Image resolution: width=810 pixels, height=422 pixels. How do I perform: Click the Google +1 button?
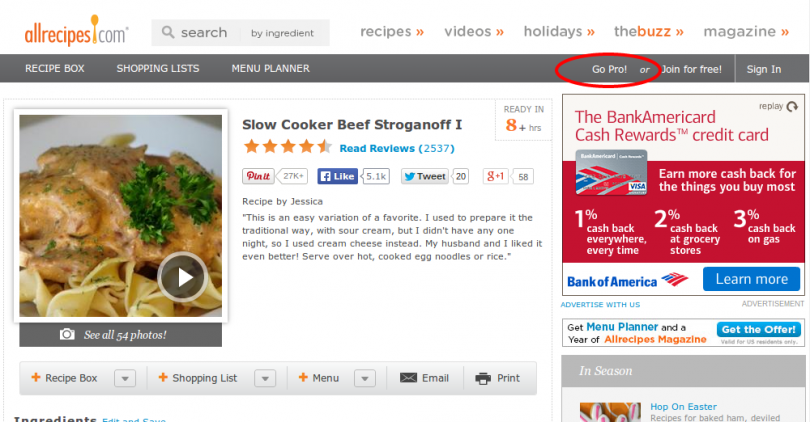pos(495,176)
